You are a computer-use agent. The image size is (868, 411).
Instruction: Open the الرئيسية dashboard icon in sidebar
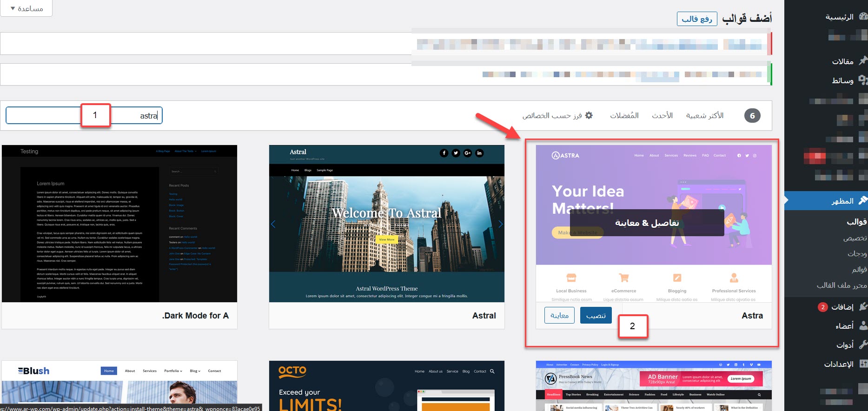(863, 17)
